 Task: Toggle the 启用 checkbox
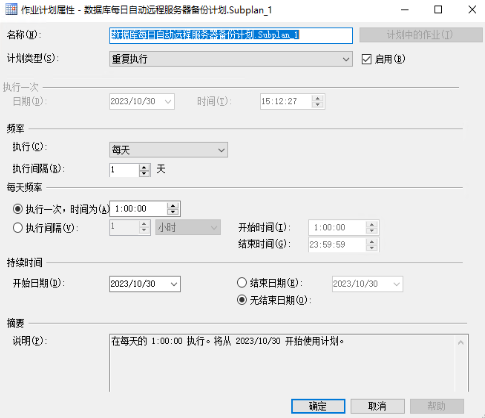coord(367,59)
